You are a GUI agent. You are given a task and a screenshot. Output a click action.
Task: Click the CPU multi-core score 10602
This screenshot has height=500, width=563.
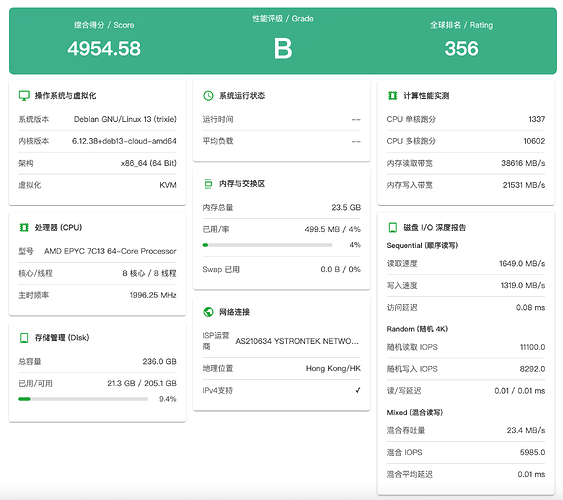tap(534, 141)
